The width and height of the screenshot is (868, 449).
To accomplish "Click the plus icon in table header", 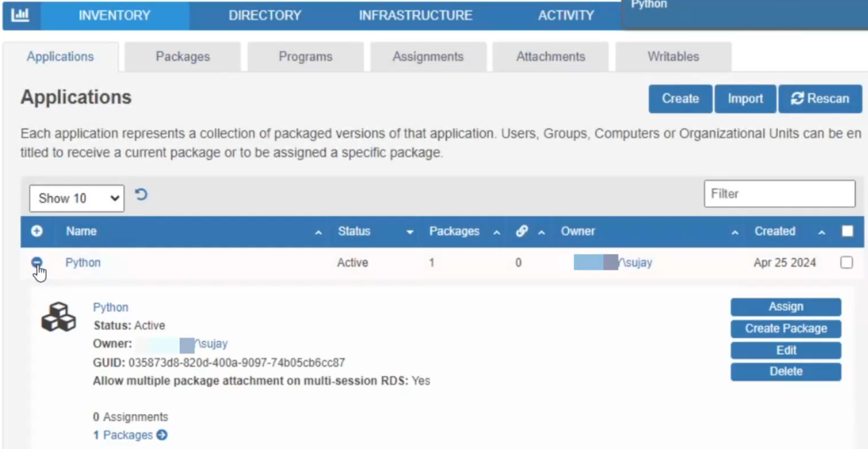I will pyautogui.click(x=37, y=231).
